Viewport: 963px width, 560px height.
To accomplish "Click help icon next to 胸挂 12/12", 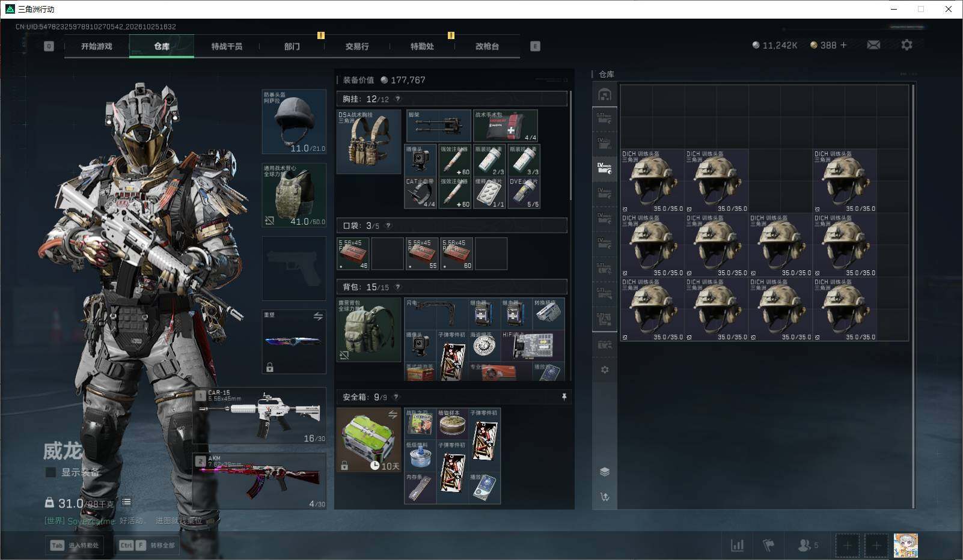I will pyautogui.click(x=397, y=99).
